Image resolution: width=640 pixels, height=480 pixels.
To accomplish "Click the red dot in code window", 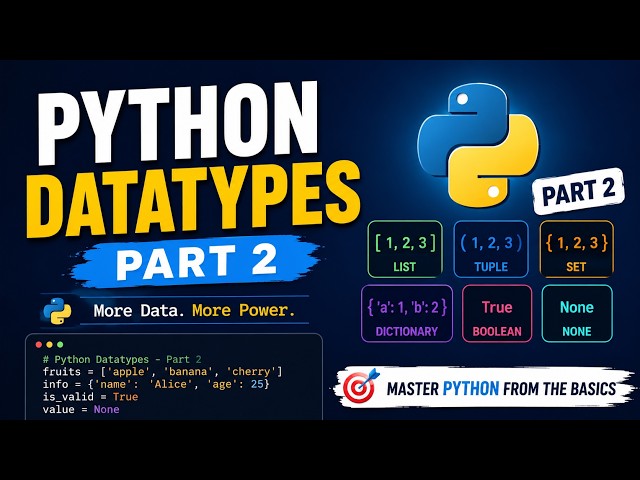I will (x=39, y=344).
